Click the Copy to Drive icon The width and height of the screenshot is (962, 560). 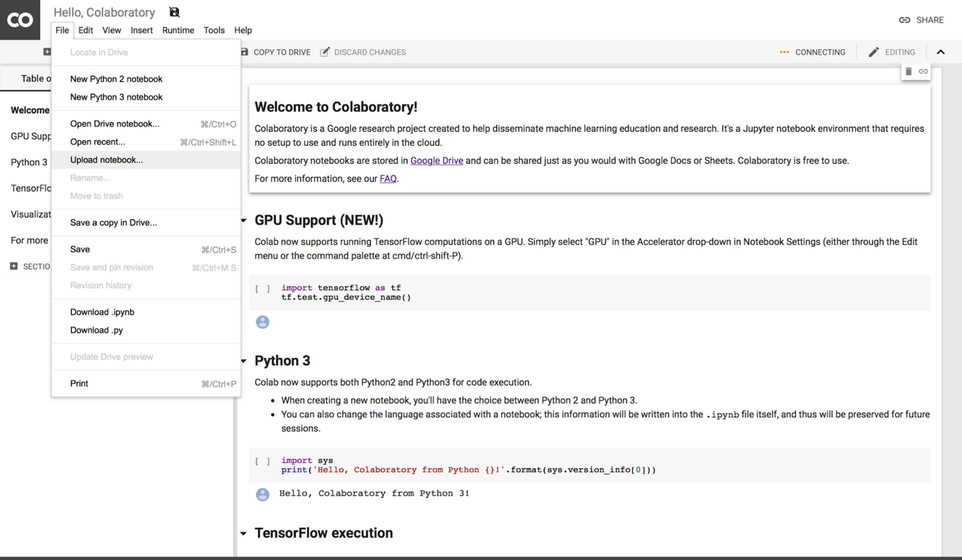(x=244, y=52)
